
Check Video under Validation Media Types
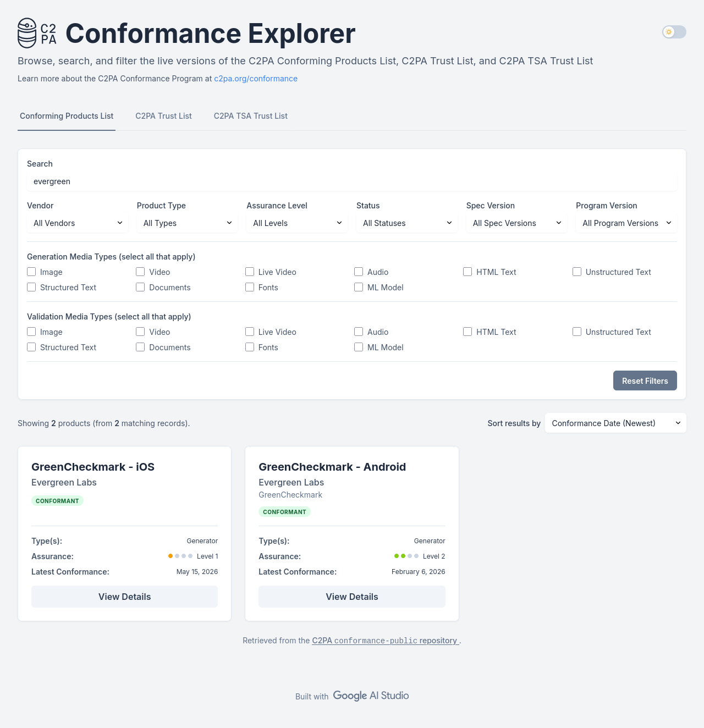point(140,332)
